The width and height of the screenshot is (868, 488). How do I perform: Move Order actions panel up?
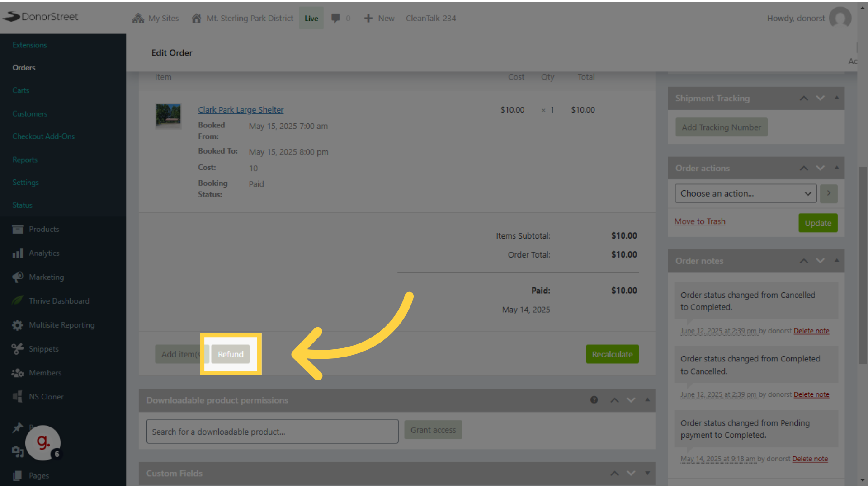[x=804, y=168]
